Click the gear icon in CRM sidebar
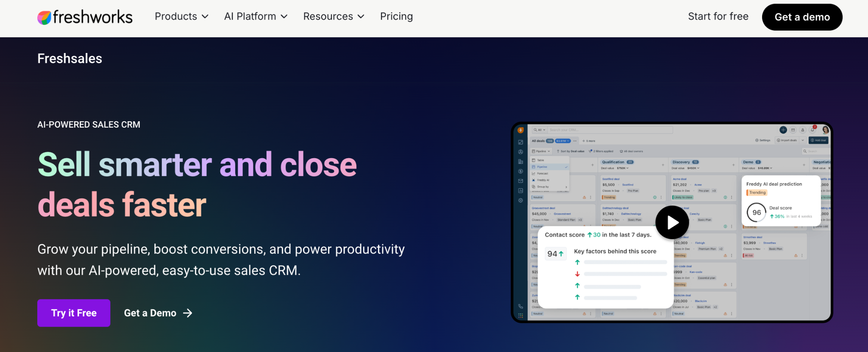This screenshot has width=868, height=352. (x=520, y=201)
